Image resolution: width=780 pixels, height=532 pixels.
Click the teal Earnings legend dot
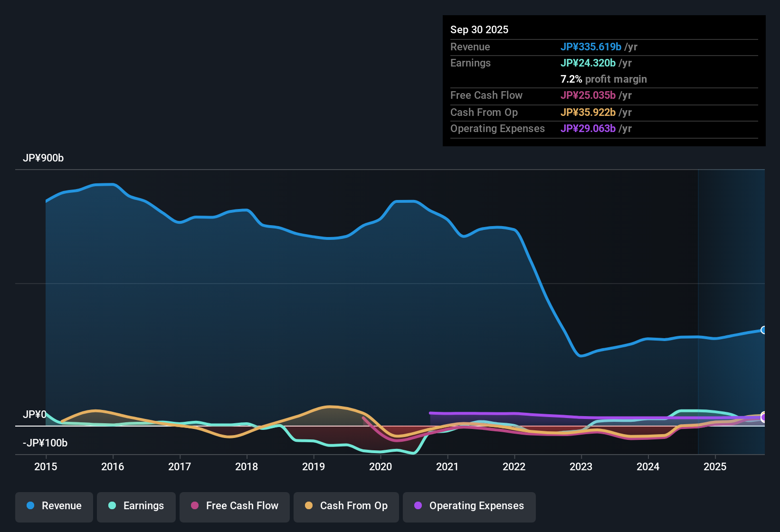coord(112,506)
